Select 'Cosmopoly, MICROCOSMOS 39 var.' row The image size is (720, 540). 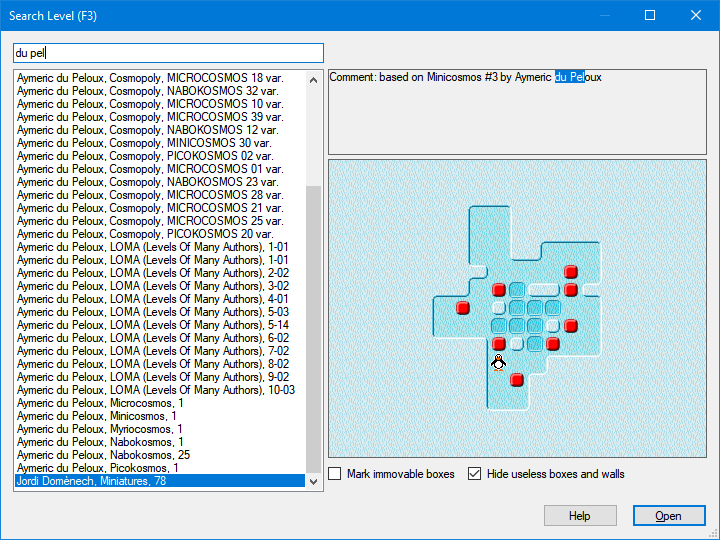tap(160, 117)
